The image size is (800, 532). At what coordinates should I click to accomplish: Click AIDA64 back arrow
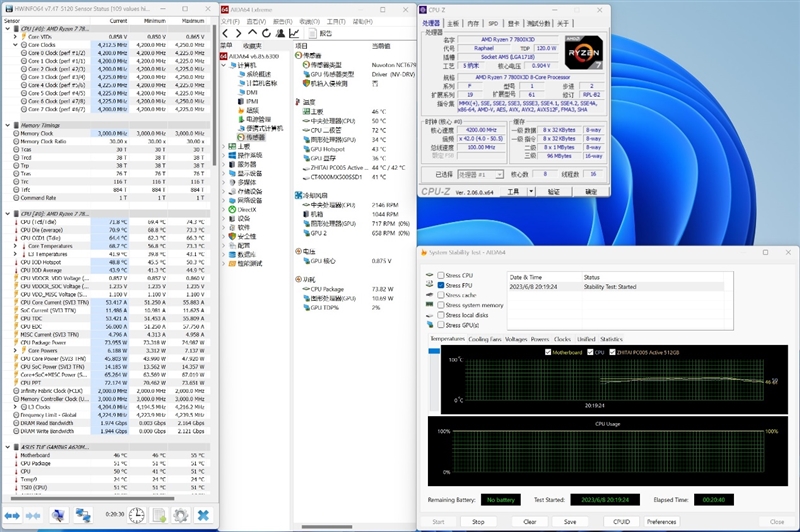226,33
